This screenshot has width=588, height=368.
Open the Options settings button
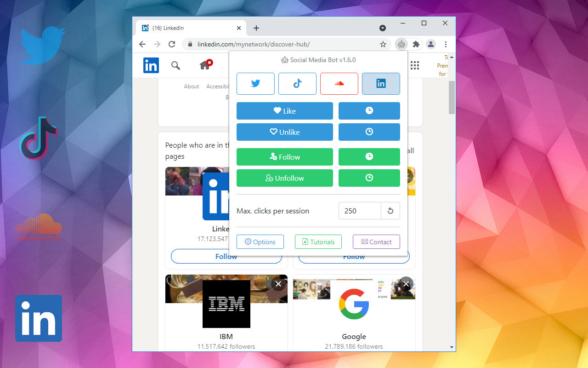coord(260,242)
